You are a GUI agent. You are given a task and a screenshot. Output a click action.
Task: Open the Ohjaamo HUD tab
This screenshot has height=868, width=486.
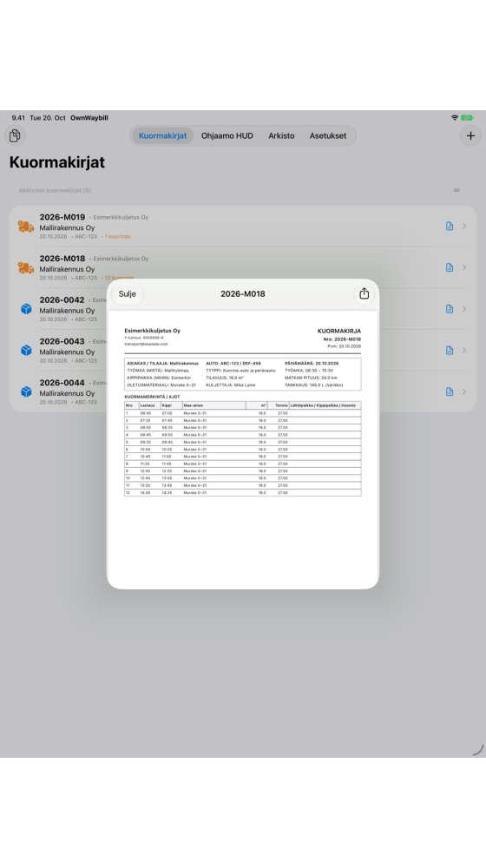(227, 135)
